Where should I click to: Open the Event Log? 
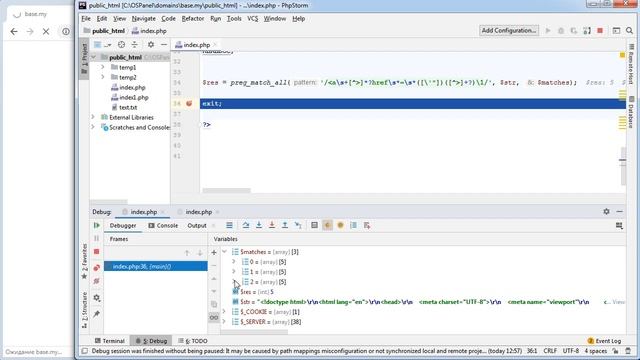[604, 341]
